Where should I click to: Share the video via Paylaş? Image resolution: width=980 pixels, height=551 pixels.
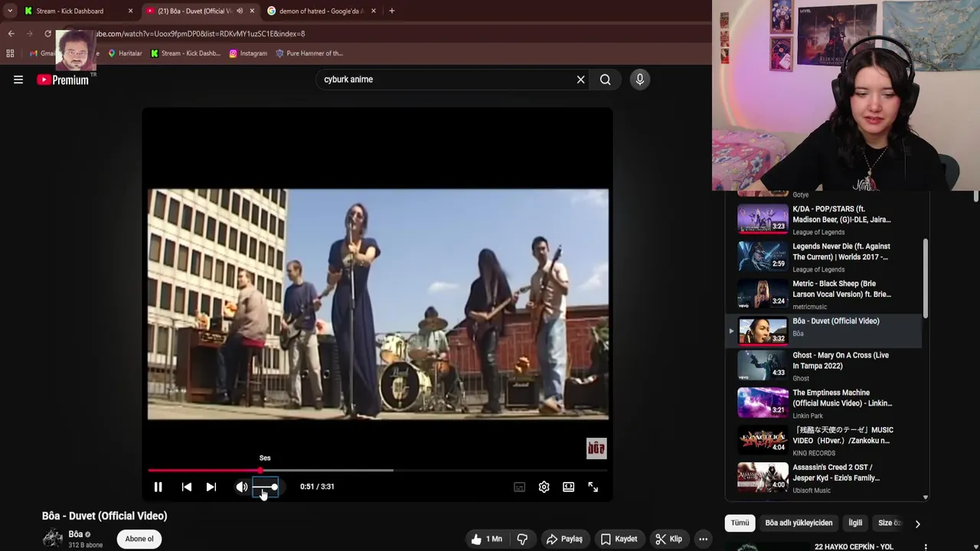564,539
